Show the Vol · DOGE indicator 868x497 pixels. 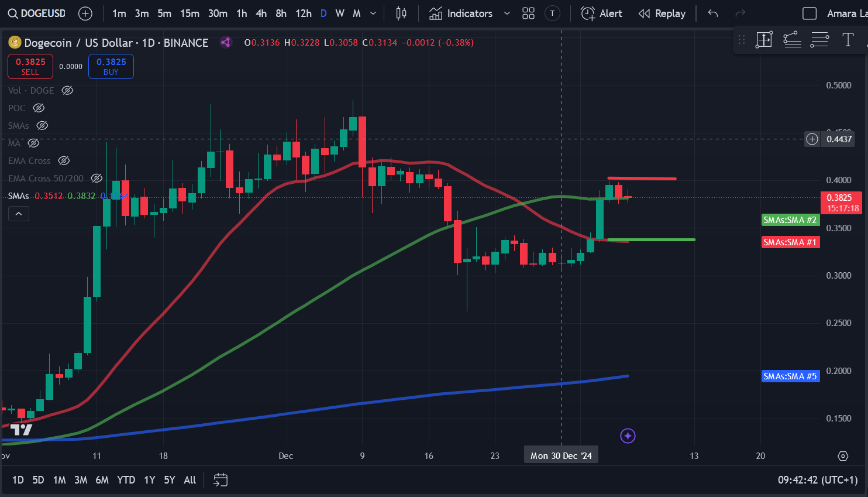tap(67, 90)
